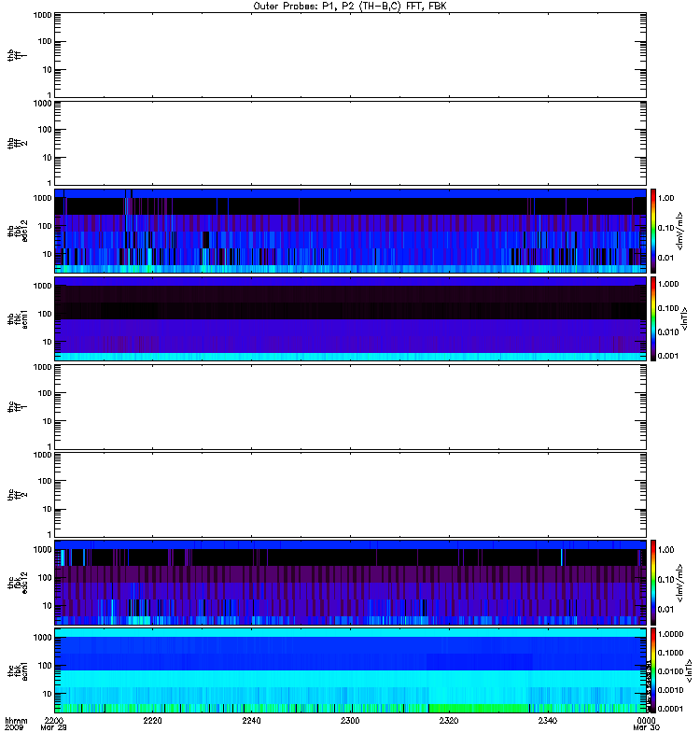This screenshot has height=747, width=700.
Task: Click the '1000' tick of thc fbk edc12 panel
Action: tap(42, 549)
